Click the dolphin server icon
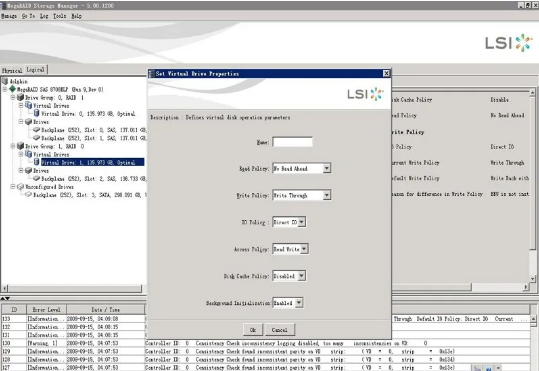Viewport: 539px width, 371px height. [x=5, y=81]
